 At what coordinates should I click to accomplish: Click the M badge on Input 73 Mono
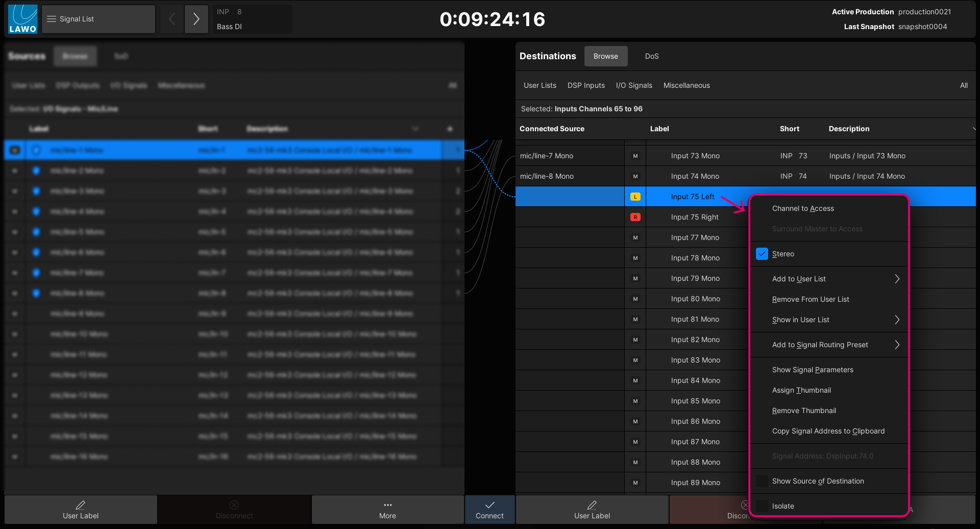[635, 156]
